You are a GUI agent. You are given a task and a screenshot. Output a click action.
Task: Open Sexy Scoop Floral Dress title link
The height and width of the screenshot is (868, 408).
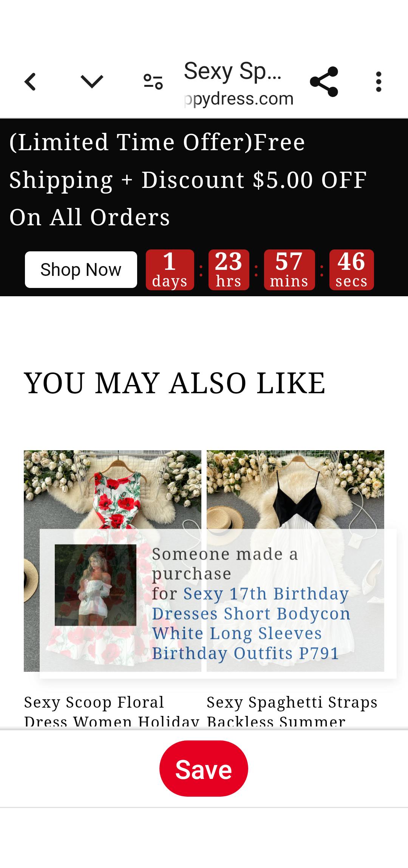click(x=112, y=712)
